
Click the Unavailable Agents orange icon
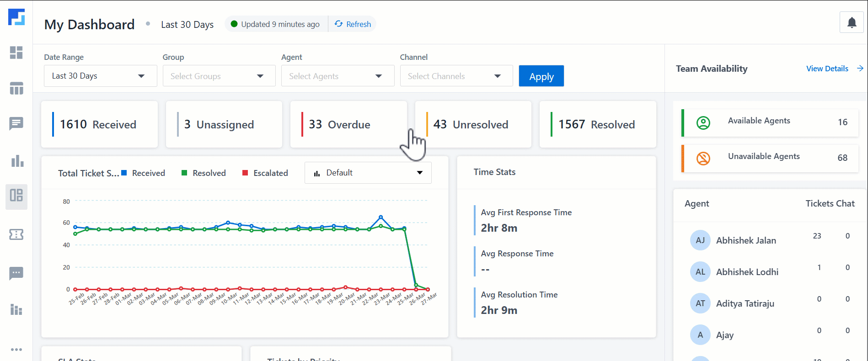click(703, 159)
